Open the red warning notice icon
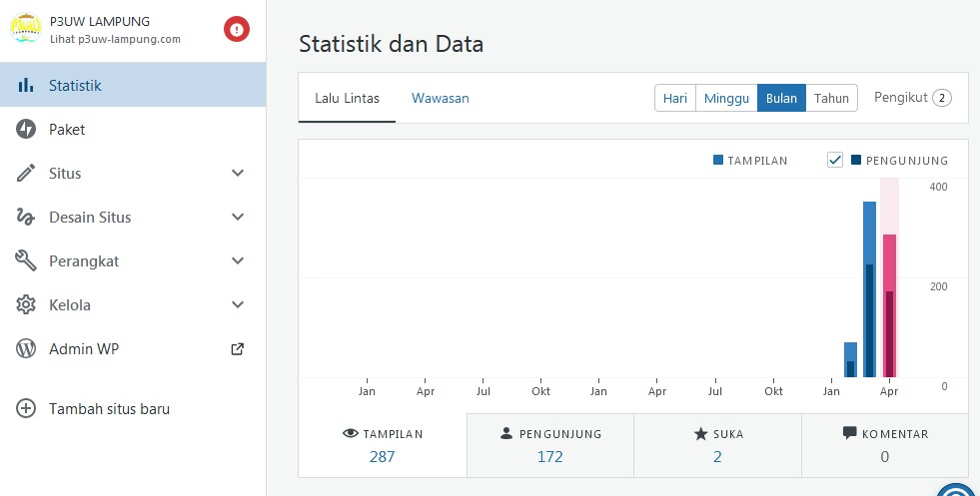This screenshot has width=980, height=496. coord(237,29)
